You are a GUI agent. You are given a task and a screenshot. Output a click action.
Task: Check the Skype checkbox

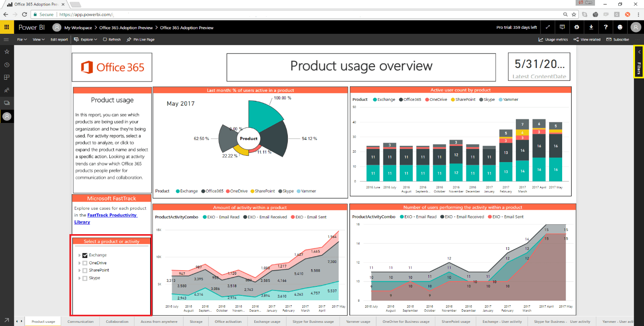pyautogui.click(x=85, y=278)
